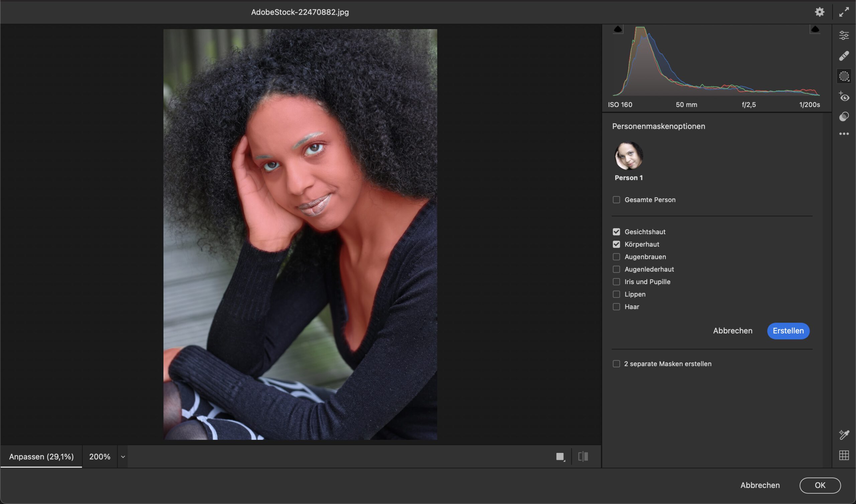856x504 pixels.
Task: Check 2 separate Masken erstellen
Action: pyautogui.click(x=616, y=364)
